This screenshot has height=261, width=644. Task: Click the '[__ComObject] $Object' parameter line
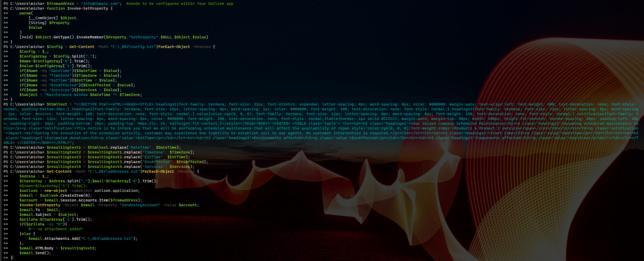(52, 18)
